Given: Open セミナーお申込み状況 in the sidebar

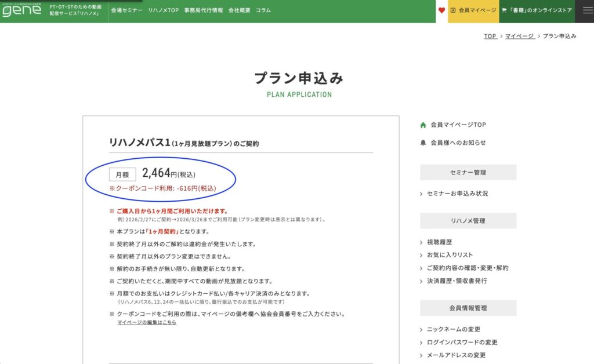Looking at the screenshot, I should (457, 194).
